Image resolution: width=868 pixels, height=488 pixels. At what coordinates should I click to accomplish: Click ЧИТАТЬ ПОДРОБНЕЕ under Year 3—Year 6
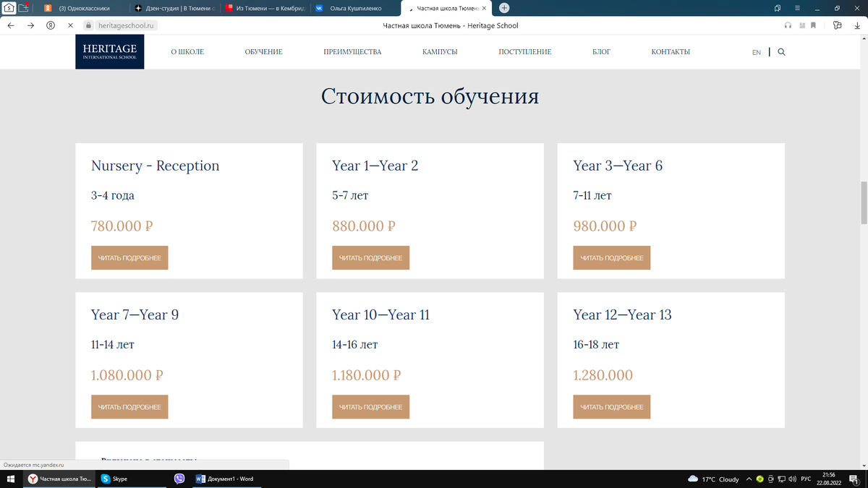tap(612, 257)
